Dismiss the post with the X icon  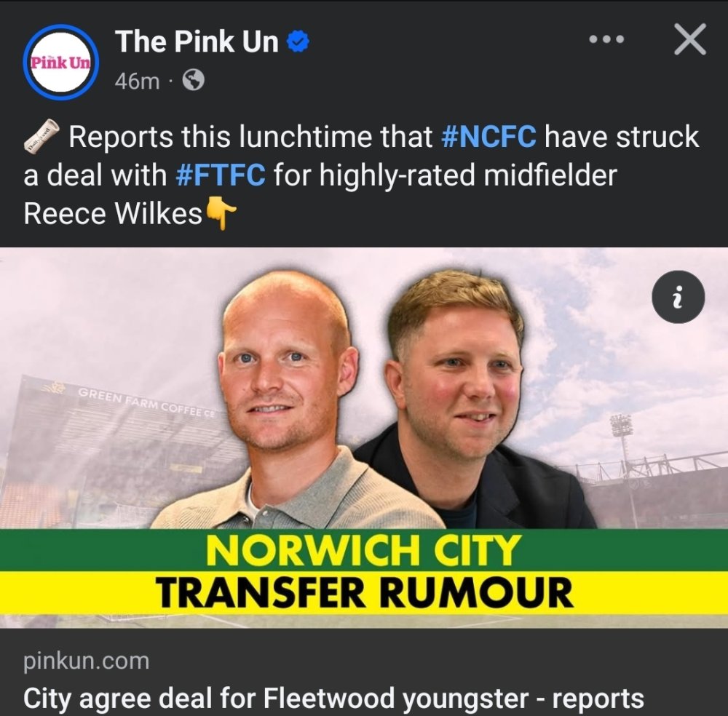[x=690, y=39]
